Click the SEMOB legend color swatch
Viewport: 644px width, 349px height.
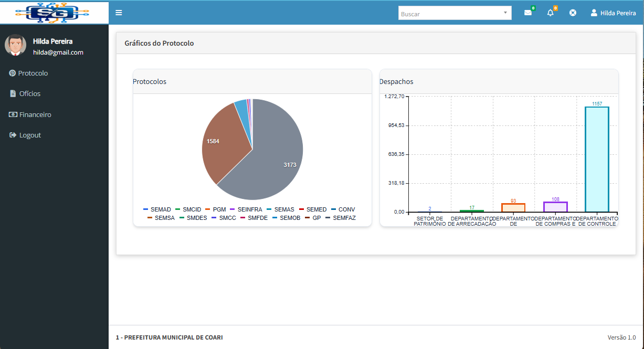click(275, 217)
